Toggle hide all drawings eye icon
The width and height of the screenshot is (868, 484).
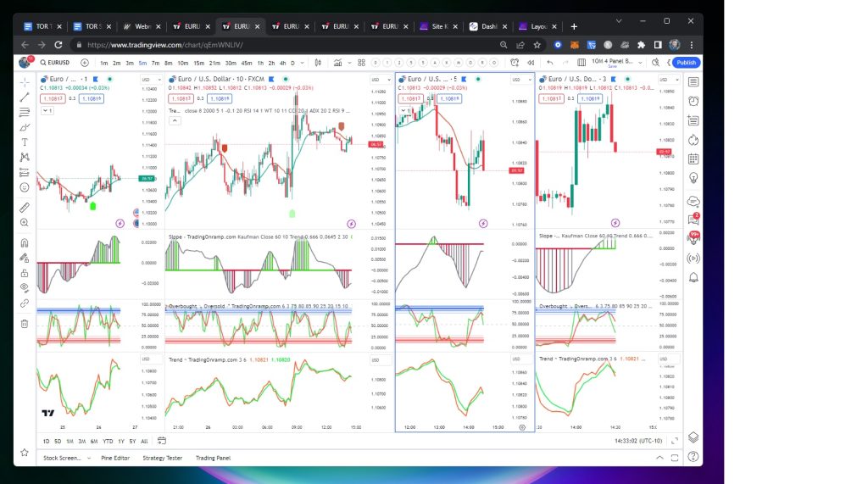tap(24, 287)
